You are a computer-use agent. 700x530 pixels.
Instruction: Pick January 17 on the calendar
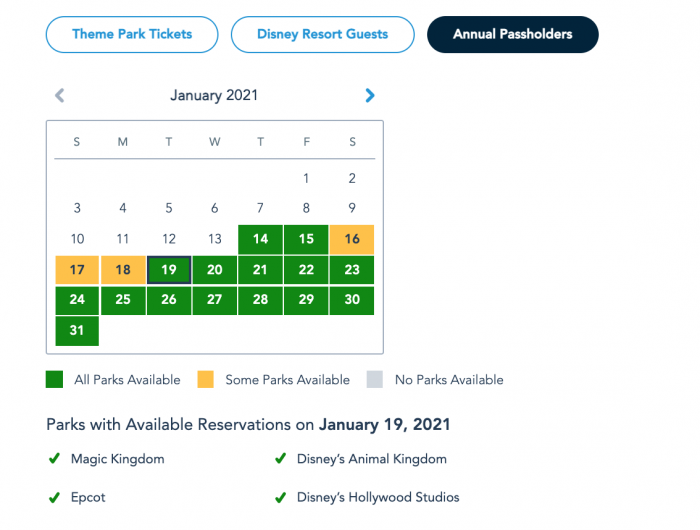pyautogui.click(x=77, y=270)
